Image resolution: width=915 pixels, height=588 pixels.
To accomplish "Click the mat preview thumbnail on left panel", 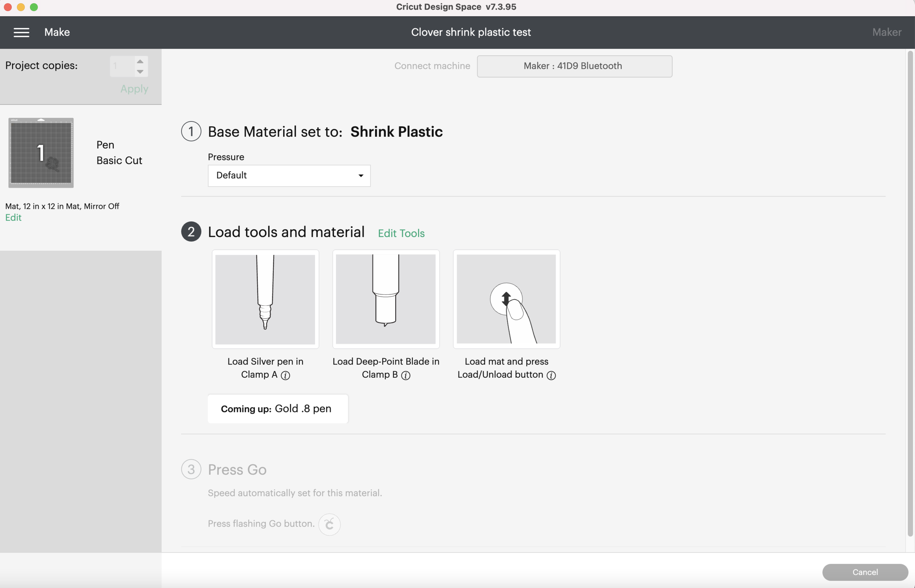I will coord(41,152).
